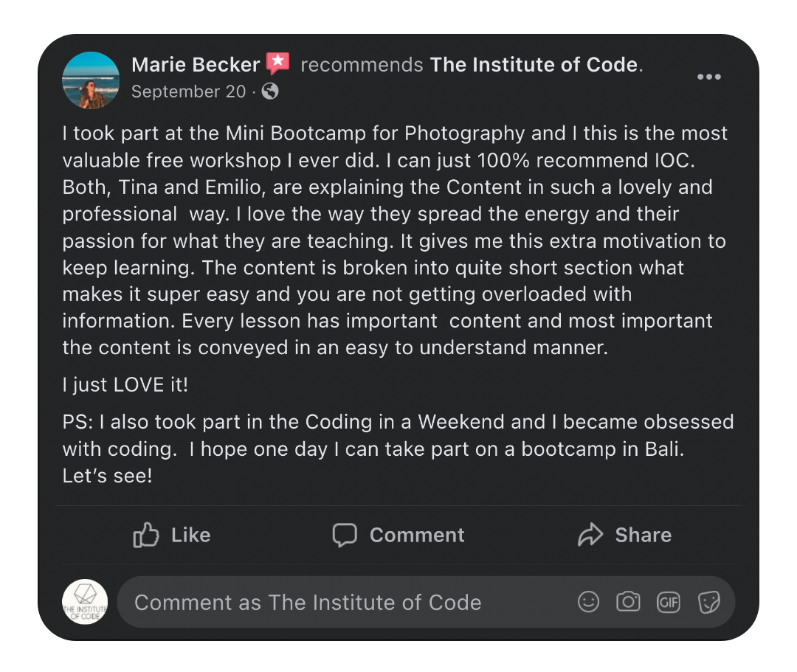Click the red recommendation star badge

pyautogui.click(x=278, y=64)
